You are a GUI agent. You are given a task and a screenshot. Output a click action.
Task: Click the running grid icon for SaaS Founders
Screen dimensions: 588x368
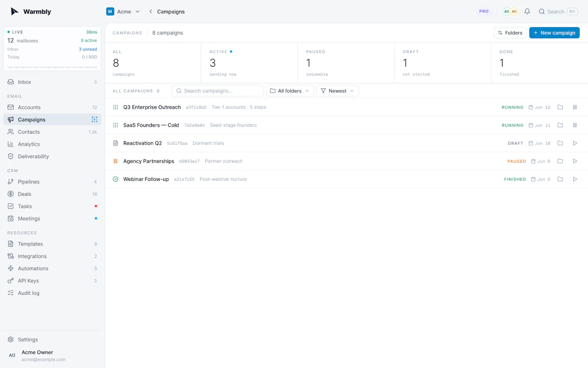tap(115, 125)
